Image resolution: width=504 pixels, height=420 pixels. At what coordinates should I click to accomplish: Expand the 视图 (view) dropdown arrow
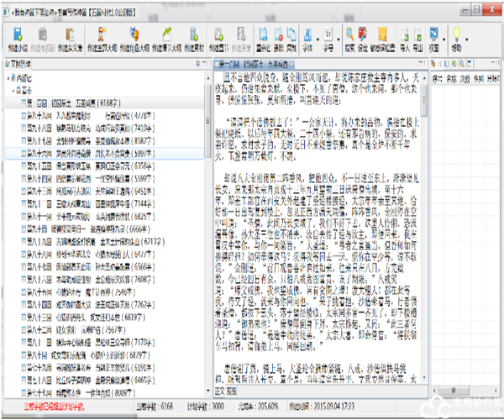point(447,37)
